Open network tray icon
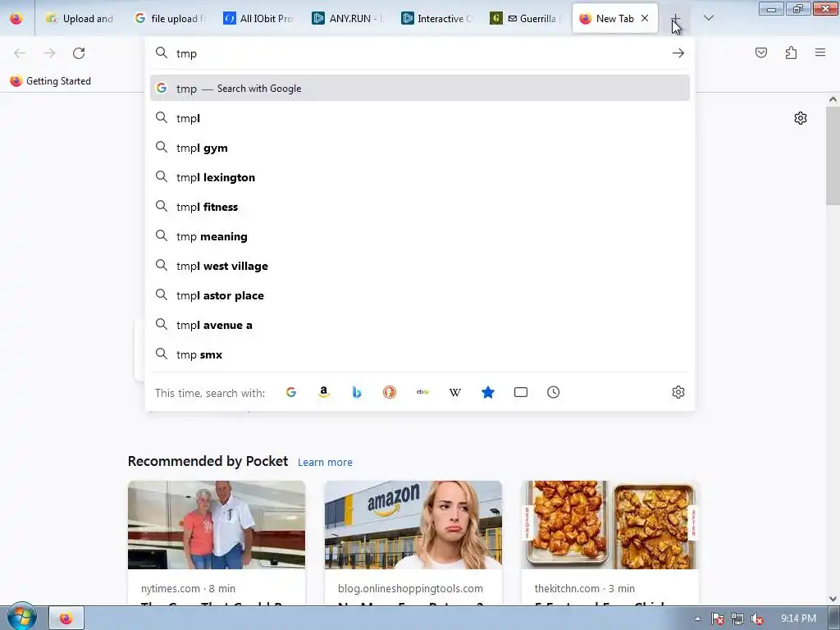The height and width of the screenshot is (630, 840). (x=737, y=619)
